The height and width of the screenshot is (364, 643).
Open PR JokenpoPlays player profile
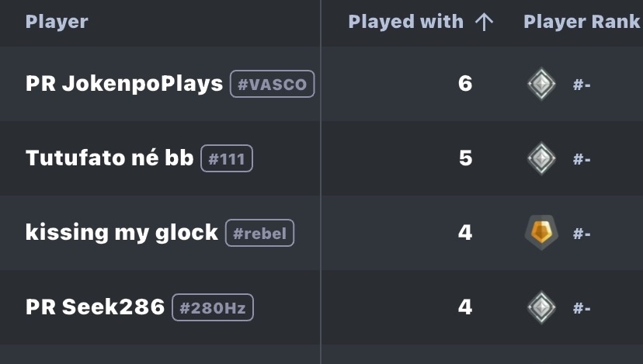pyautogui.click(x=124, y=84)
